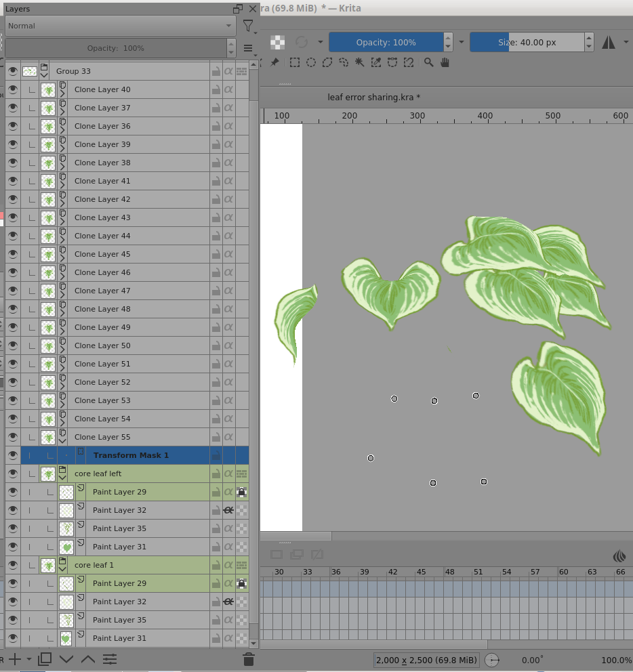Click the add new layer plus button
This screenshot has height=672, width=633.
click(x=14, y=658)
